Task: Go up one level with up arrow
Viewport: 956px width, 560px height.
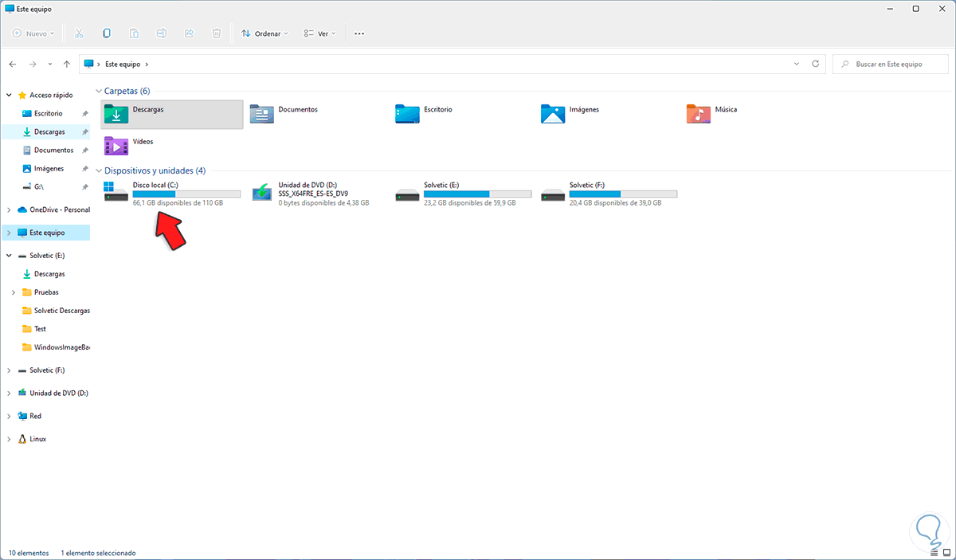Action: tap(67, 64)
